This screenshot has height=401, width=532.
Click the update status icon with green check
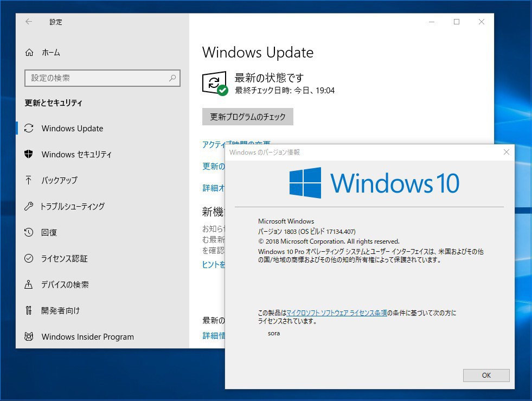(215, 84)
